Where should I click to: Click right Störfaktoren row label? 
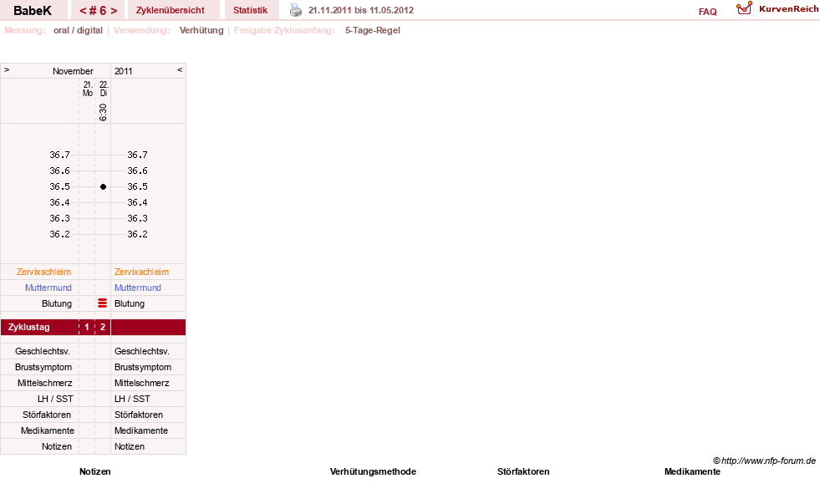pyautogui.click(x=139, y=415)
